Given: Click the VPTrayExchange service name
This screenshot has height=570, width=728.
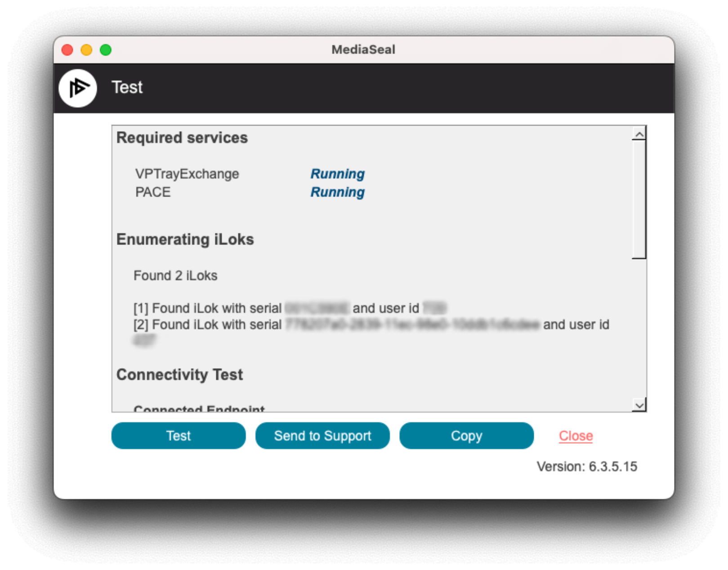Looking at the screenshot, I should (x=187, y=174).
